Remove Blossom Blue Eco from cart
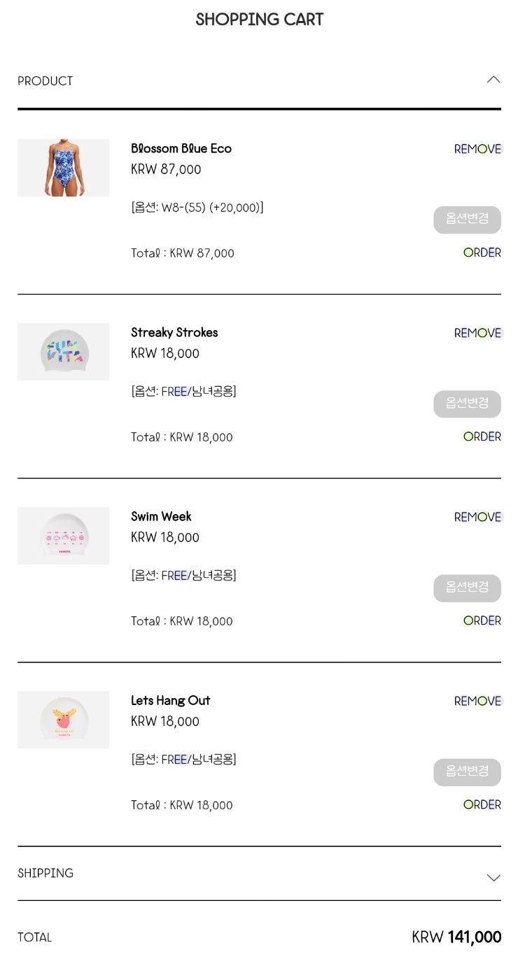Viewport: 518px width, 980px height. [478, 149]
